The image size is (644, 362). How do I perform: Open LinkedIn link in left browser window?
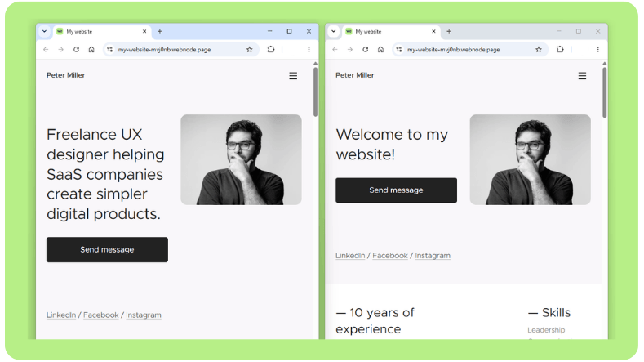61,315
